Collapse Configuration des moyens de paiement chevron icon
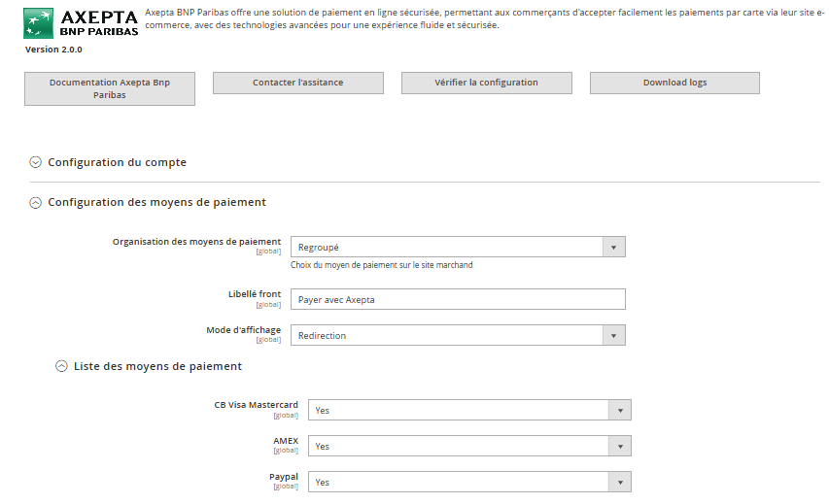This screenshot has width=829, height=504. point(36,203)
